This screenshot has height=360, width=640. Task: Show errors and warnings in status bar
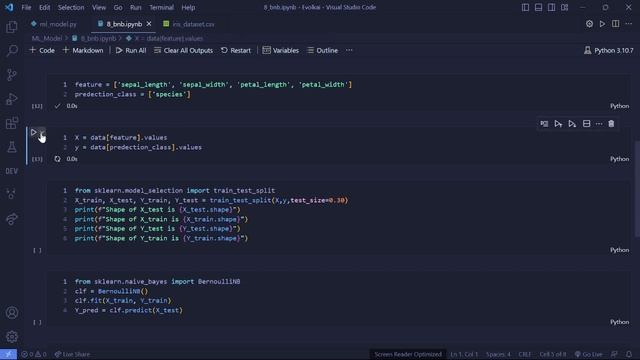(34, 354)
